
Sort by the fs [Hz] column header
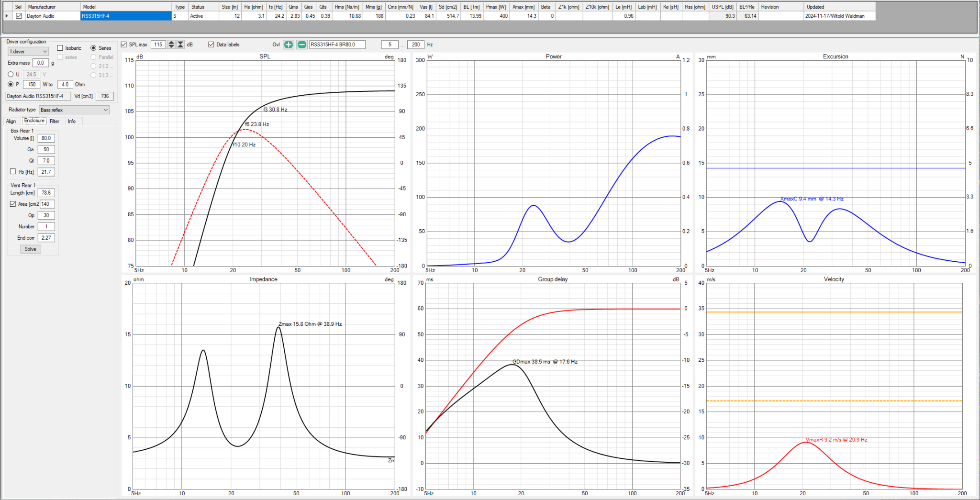(x=276, y=7)
